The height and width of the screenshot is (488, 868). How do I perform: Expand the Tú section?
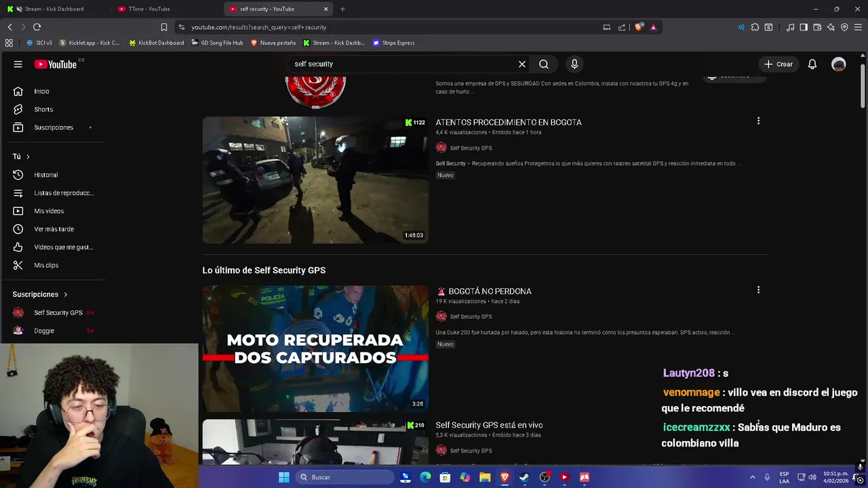(x=21, y=157)
